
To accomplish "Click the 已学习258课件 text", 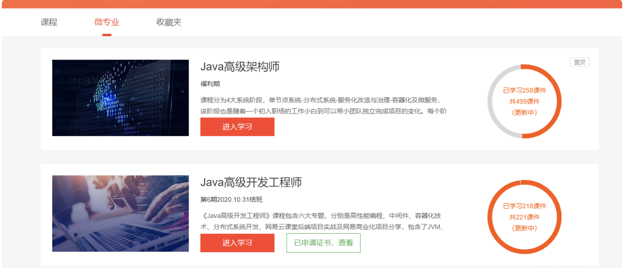I will [525, 90].
